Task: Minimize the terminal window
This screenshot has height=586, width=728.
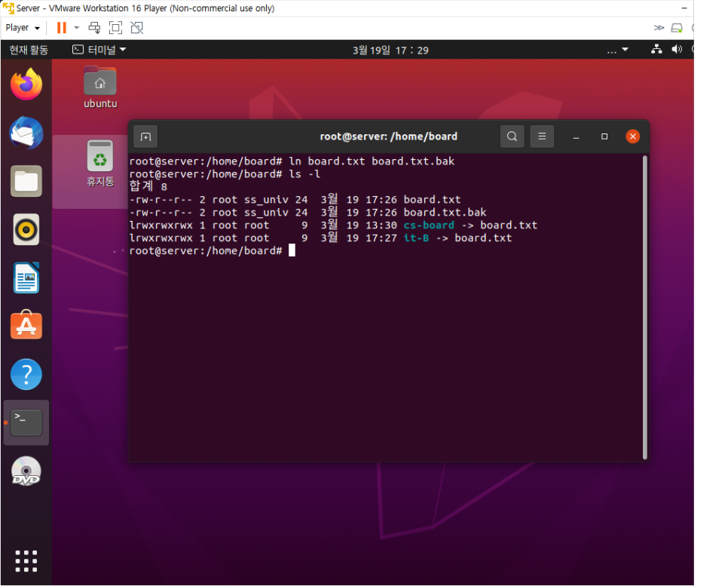Action: point(577,137)
